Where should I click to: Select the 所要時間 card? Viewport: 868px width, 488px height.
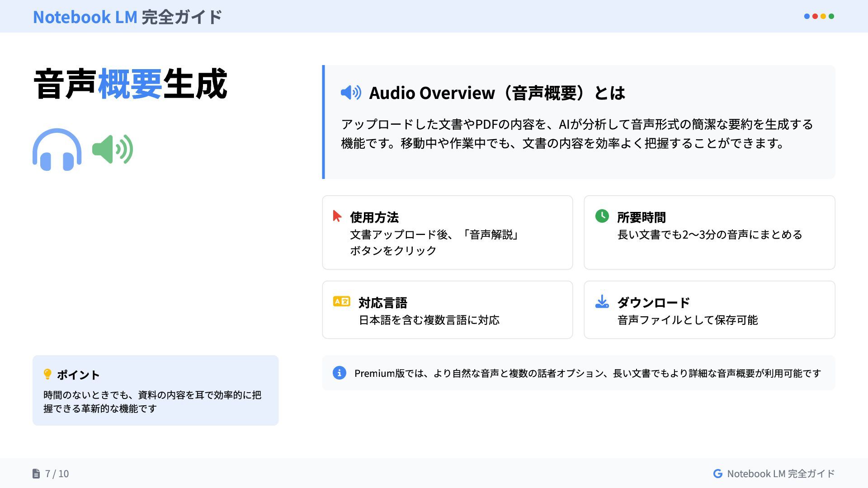[709, 233]
